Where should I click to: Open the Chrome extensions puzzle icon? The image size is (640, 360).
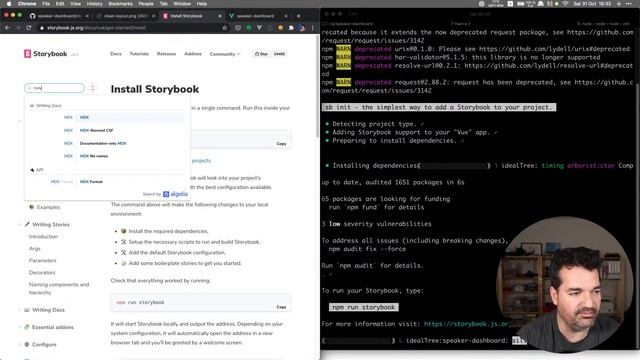click(x=291, y=28)
